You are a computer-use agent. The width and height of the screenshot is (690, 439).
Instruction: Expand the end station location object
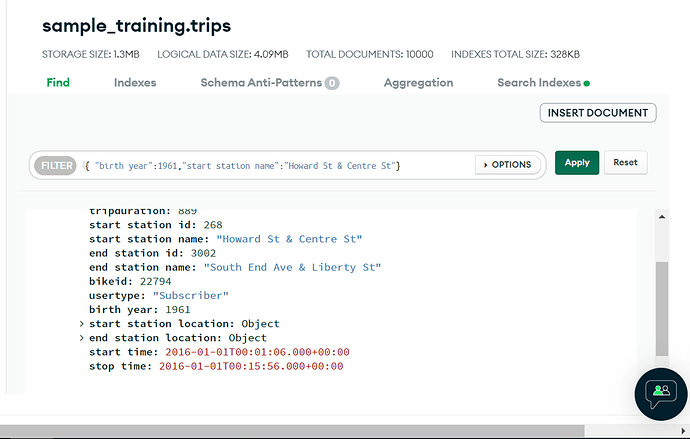click(81, 338)
